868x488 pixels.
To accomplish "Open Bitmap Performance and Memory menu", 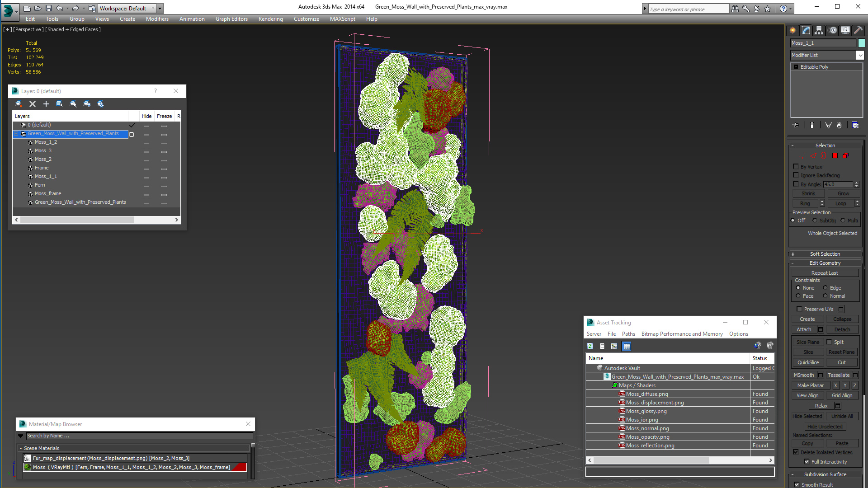I will [682, 334].
